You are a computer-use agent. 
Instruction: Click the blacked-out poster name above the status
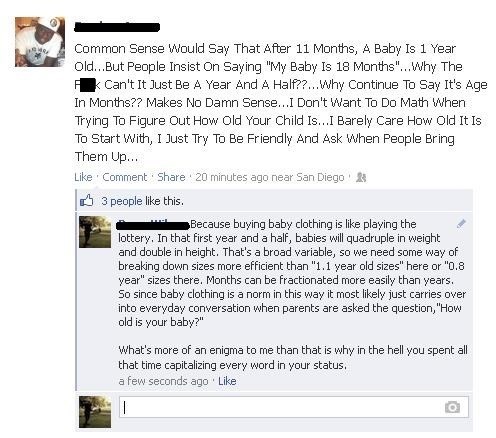(117, 27)
